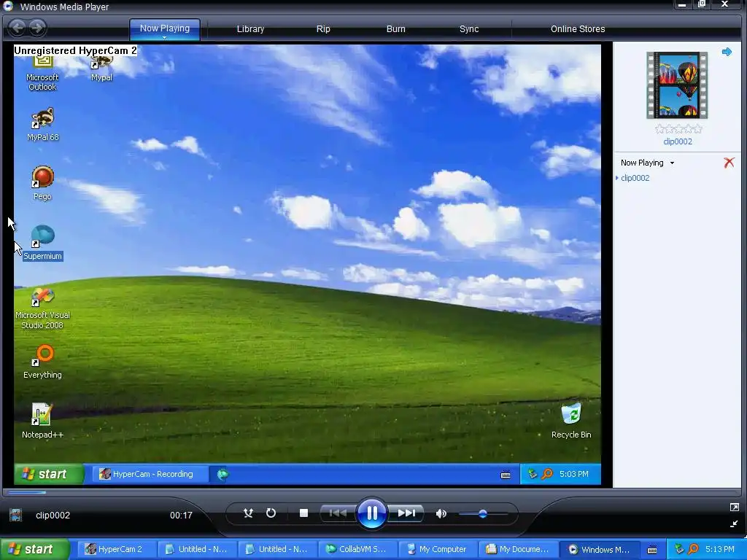This screenshot has width=747, height=560.
Task: Click the 5:13 PM system clock
Action: 720,549
